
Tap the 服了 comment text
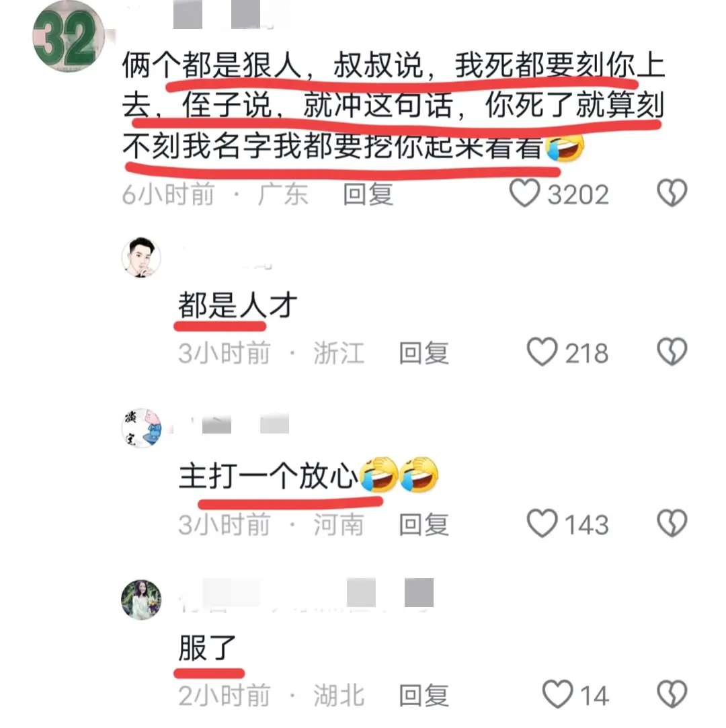pyautogui.click(x=208, y=647)
